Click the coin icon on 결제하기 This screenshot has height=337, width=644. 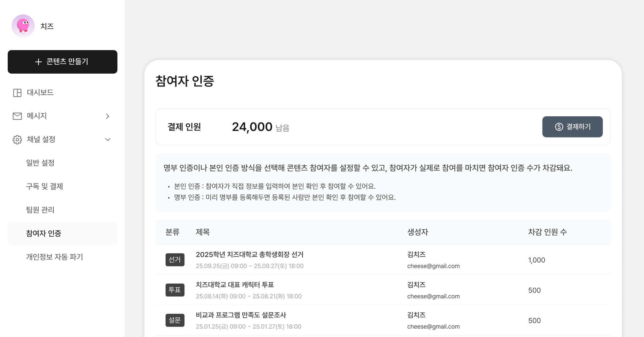pos(559,127)
